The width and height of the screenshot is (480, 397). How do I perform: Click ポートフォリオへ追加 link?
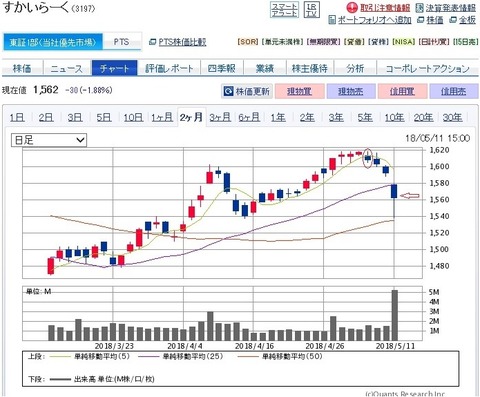(374, 20)
